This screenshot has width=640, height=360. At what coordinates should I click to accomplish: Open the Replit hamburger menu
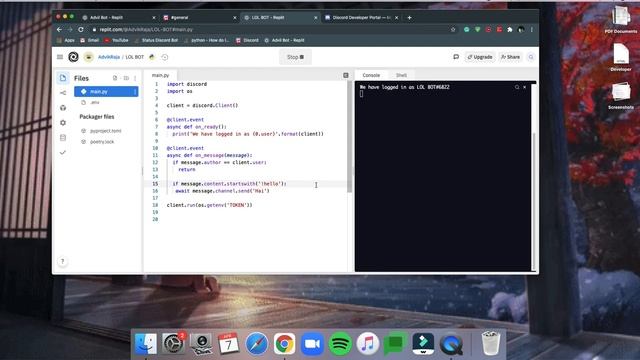coord(60,57)
